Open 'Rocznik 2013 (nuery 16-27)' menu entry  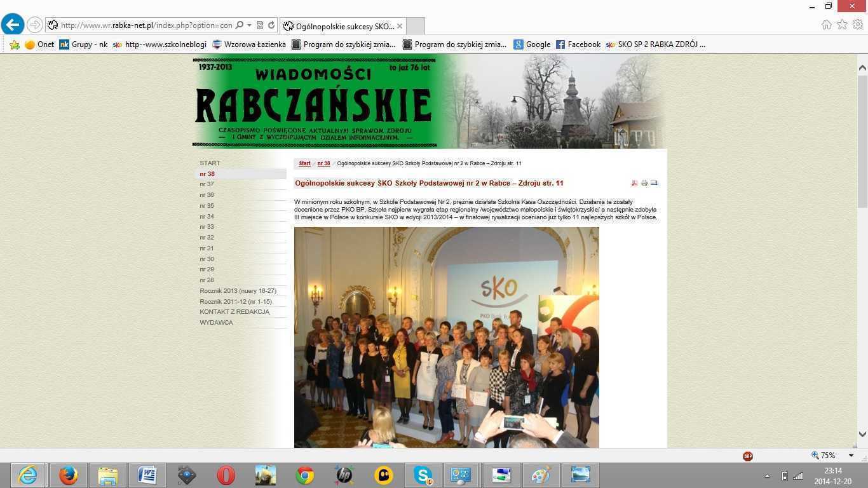(x=238, y=291)
